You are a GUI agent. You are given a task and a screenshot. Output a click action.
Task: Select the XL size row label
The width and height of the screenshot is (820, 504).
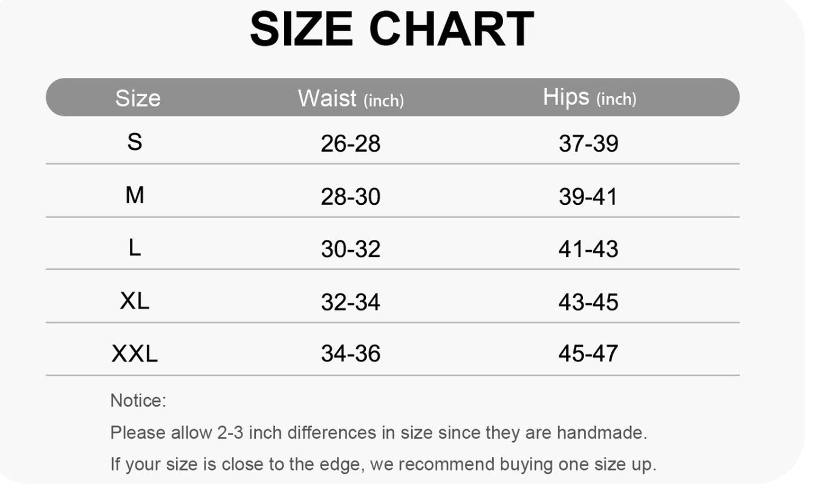pos(134,300)
